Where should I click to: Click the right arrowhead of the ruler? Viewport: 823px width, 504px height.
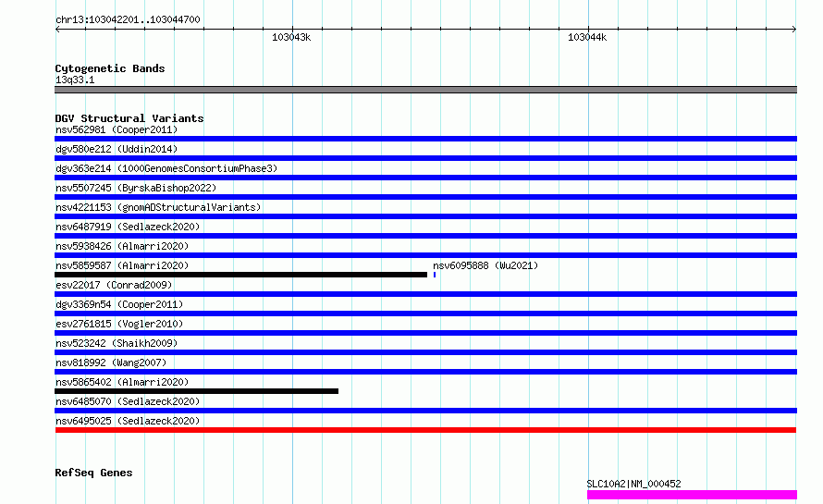point(794,29)
